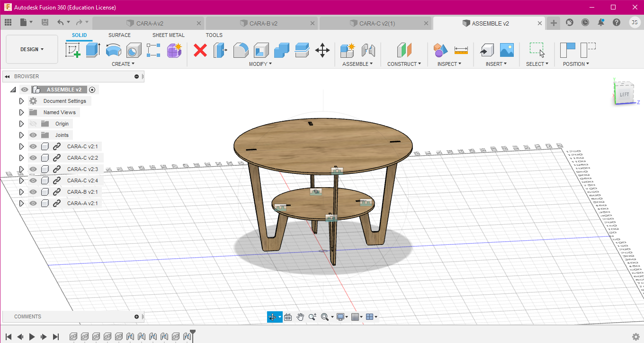Open the CONSTRUCT menu label
This screenshot has height=343, width=644.
pyautogui.click(x=403, y=64)
